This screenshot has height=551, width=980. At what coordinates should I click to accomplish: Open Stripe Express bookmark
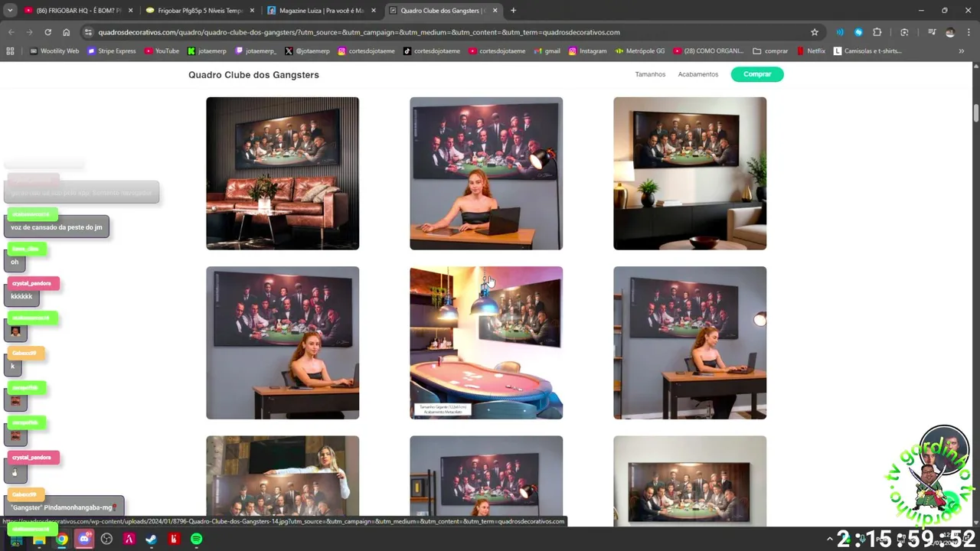coord(112,51)
